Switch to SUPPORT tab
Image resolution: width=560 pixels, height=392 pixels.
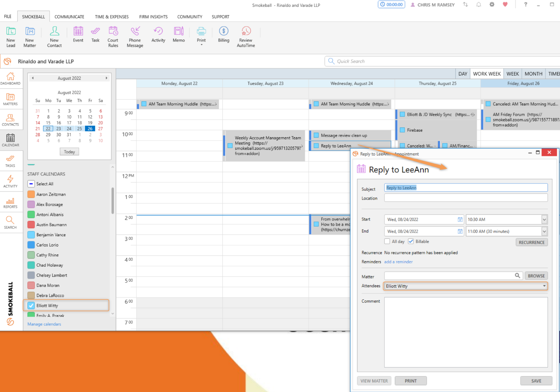click(220, 16)
